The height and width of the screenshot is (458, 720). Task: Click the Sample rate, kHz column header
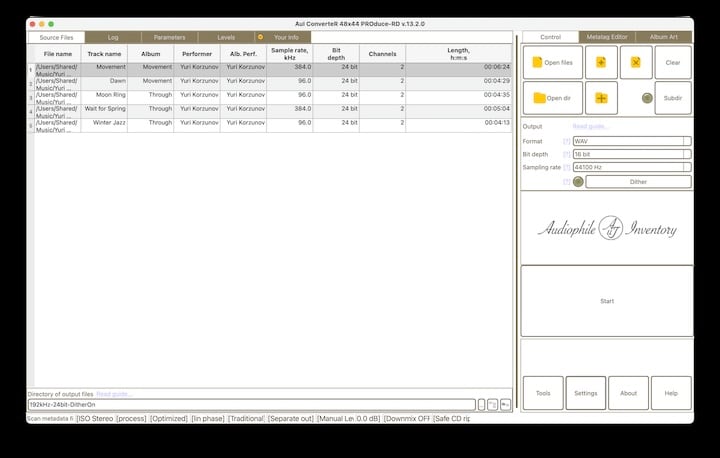(290, 54)
